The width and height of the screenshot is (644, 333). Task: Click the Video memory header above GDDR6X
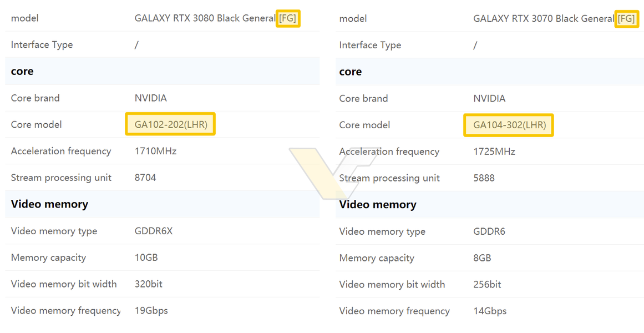(x=49, y=204)
